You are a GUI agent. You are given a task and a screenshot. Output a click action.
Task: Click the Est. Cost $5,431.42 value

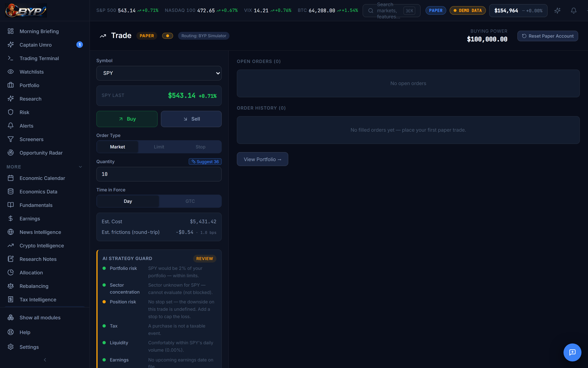[x=203, y=221]
